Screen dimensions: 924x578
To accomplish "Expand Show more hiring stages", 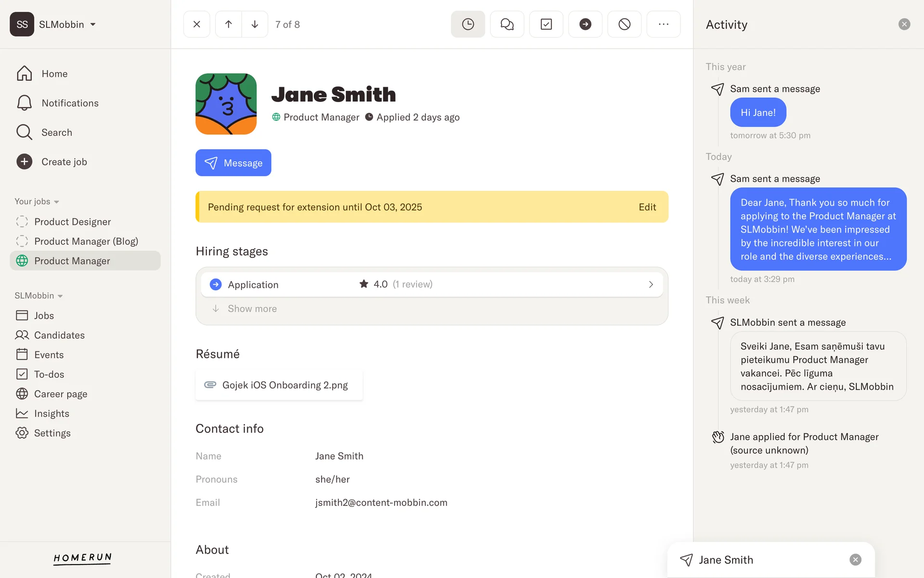I will click(x=252, y=309).
